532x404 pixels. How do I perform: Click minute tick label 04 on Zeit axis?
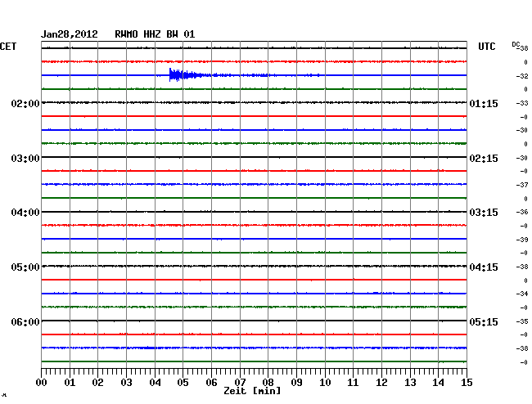click(155, 382)
